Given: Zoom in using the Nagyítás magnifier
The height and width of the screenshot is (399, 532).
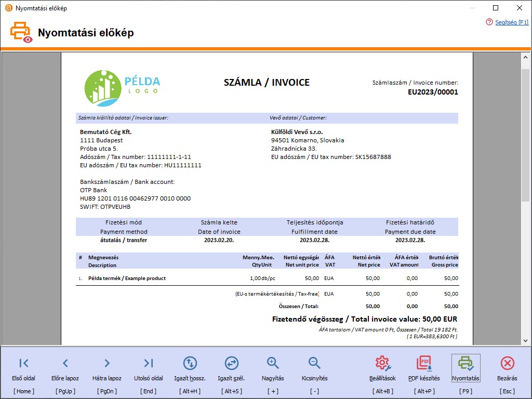Looking at the screenshot, I should [x=273, y=363].
